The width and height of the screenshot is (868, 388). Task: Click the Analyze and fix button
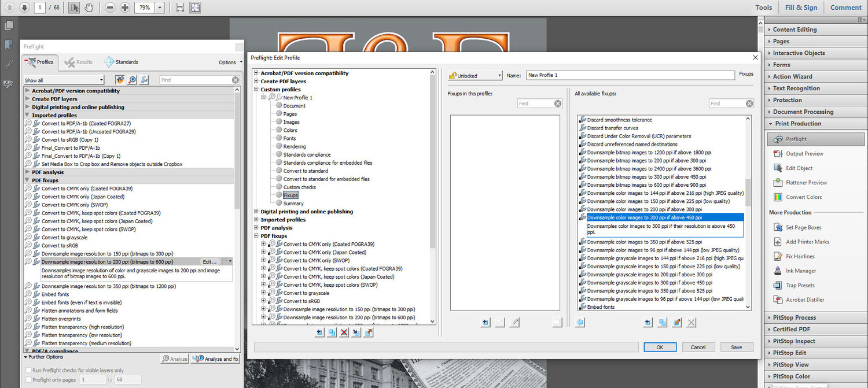(215, 359)
